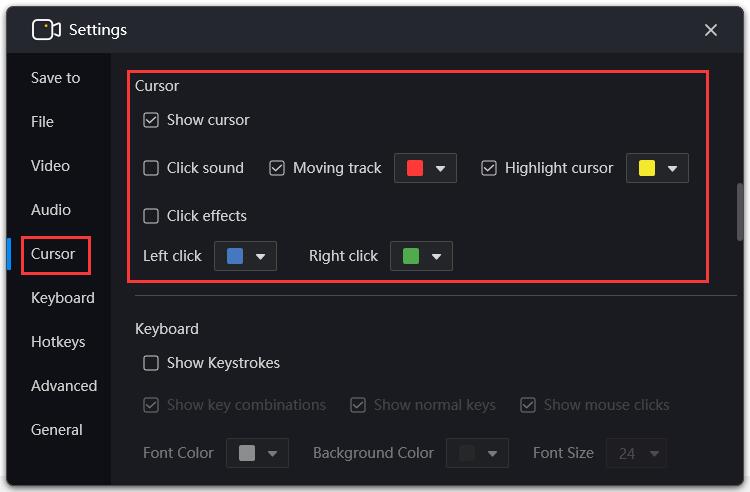Screen dimensions: 750x492
Task: Uncheck the Show cursor checkbox
Action: pyautogui.click(x=151, y=120)
